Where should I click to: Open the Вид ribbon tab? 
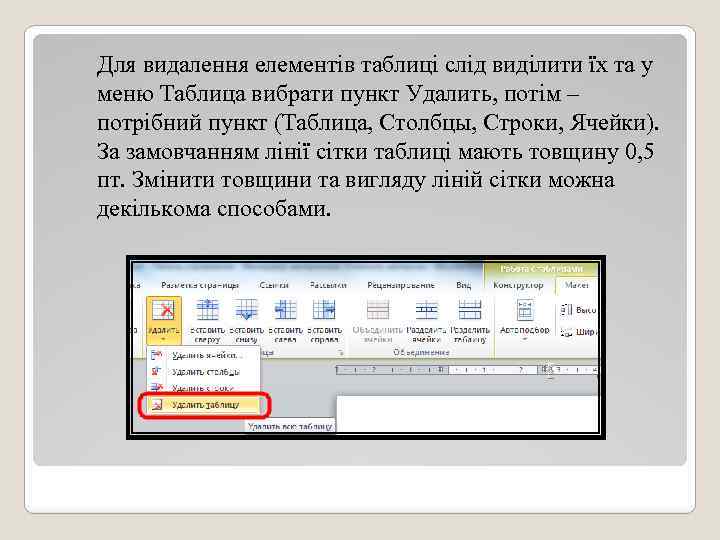click(463, 285)
